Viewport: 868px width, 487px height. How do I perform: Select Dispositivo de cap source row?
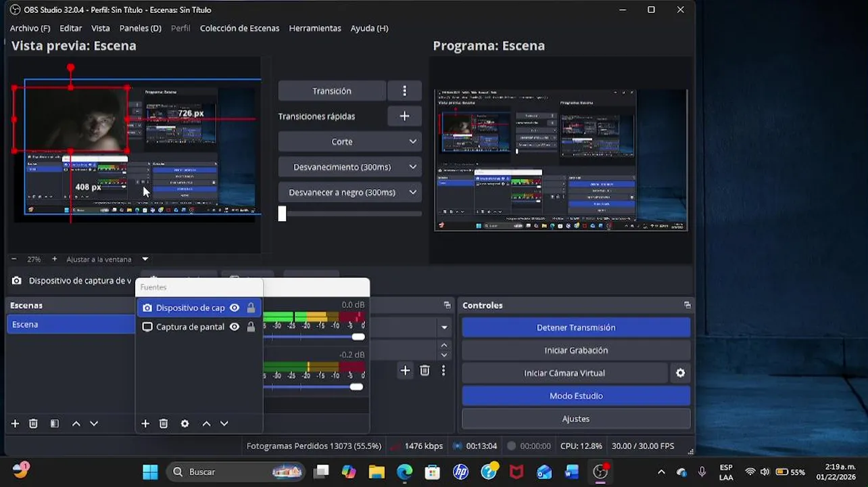point(199,308)
